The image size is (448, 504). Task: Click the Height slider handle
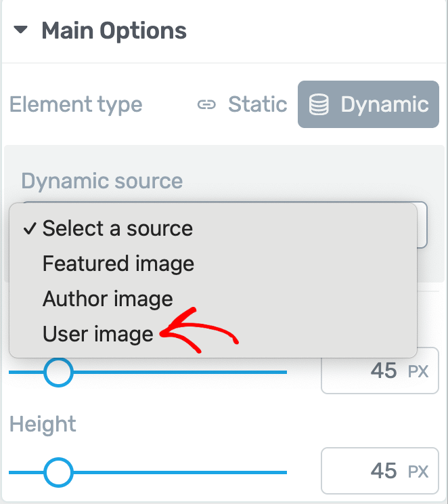pos(58,472)
